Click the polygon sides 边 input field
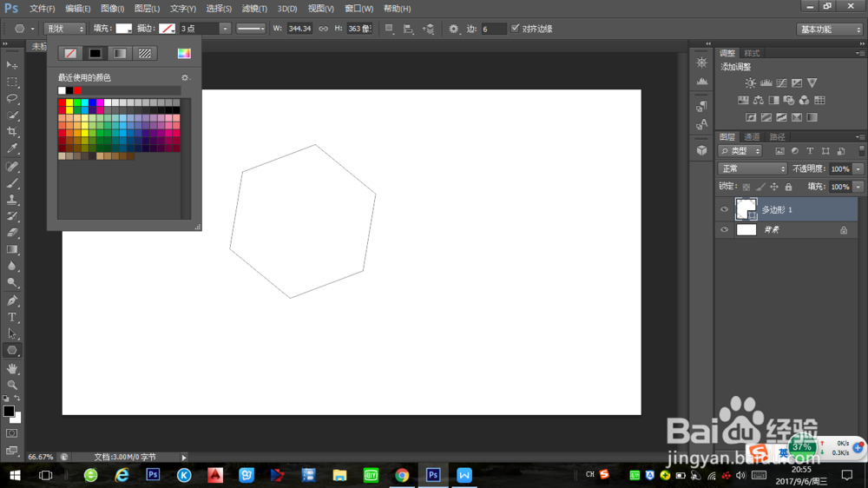This screenshot has height=488, width=868. pyautogui.click(x=493, y=29)
